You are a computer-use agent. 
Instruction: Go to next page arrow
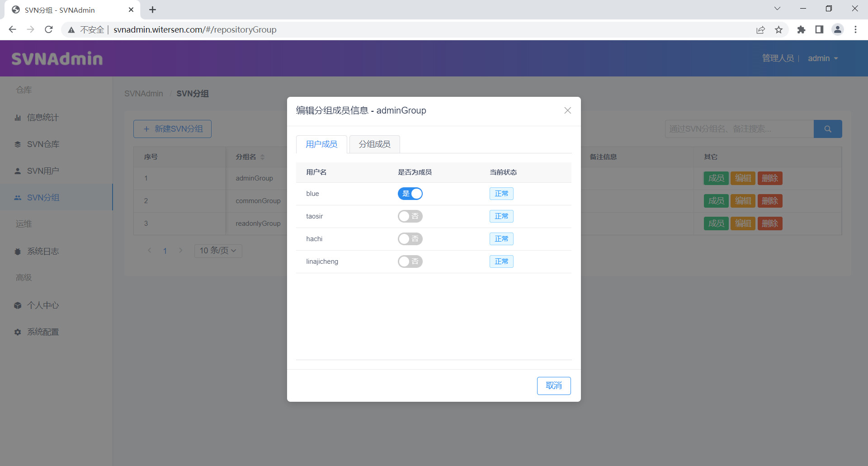[181, 250]
